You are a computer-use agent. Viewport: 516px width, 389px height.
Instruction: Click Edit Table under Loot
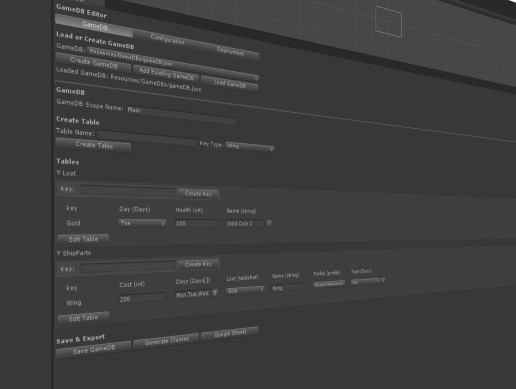[x=83, y=239]
